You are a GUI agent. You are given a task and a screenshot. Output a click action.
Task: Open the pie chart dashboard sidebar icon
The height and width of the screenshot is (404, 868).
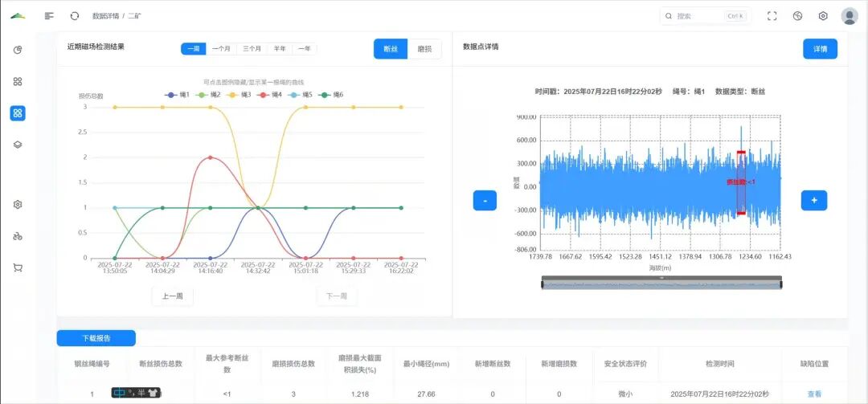pos(18,51)
